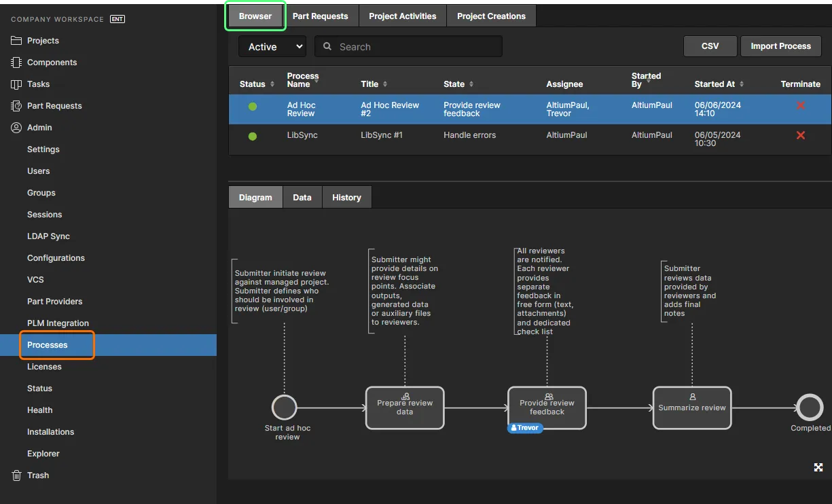
Task: Click the process Search field
Action: pos(408,47)
